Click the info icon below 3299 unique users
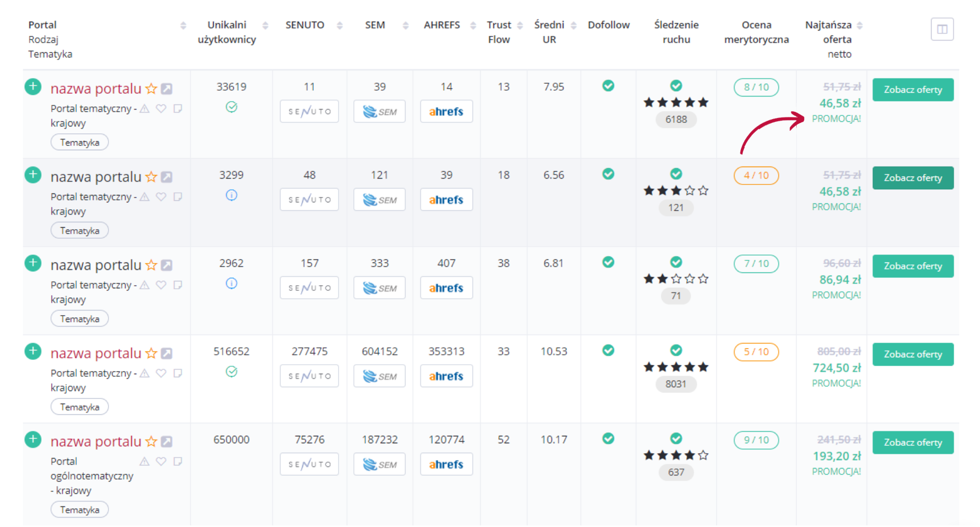Viewport: 980px width, 527px height. pos(231,196)
